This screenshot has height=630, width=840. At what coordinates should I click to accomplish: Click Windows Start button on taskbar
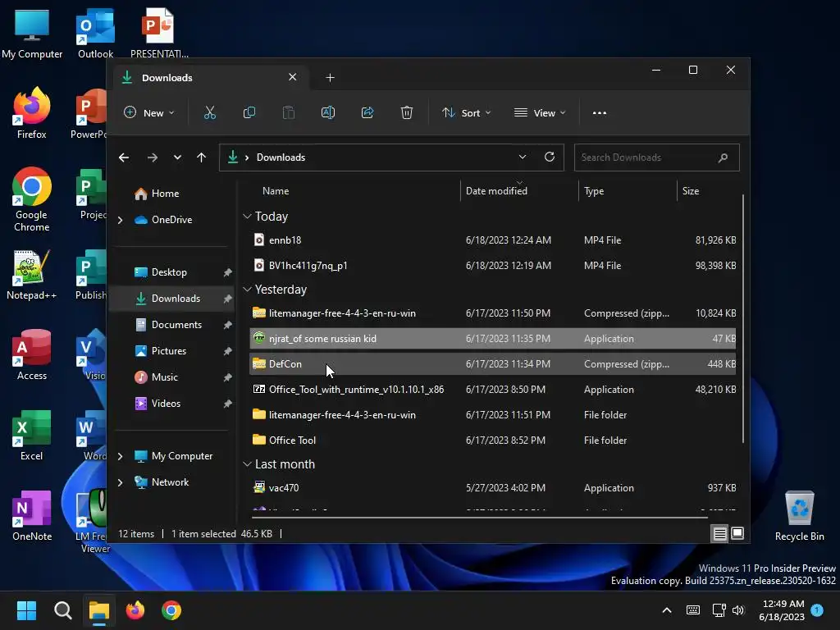[x=26, y=610]
